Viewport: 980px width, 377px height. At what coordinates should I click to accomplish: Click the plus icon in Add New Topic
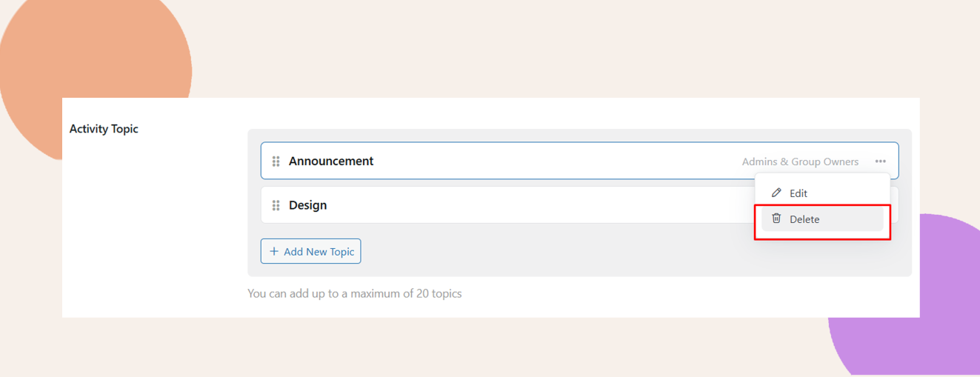pos(274,251)
